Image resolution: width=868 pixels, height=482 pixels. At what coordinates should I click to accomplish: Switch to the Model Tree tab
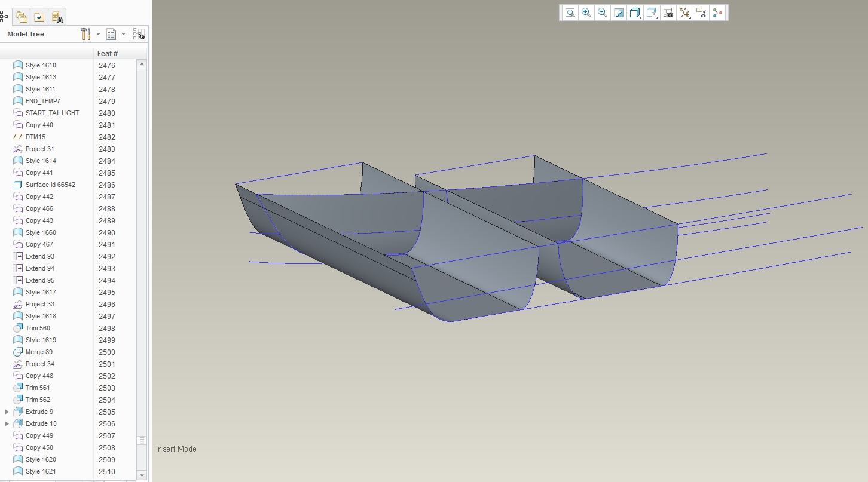[x=4, y=17]
